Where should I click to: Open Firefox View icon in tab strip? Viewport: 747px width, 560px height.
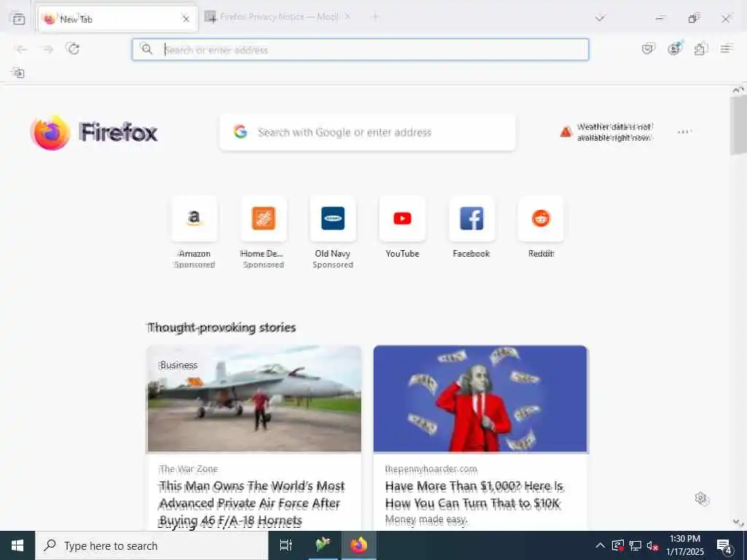pyautogui.click(x=18, y=19)
